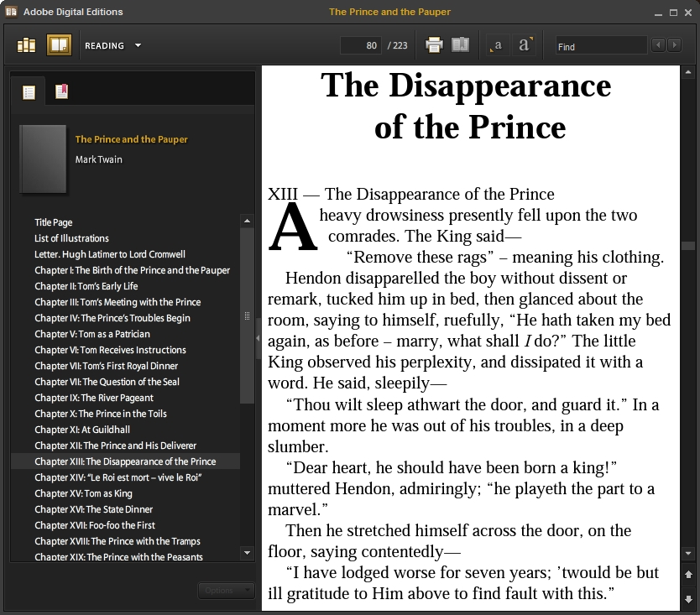Switch to Bookmarks panel tab
700x615 pixels.
click(x=61, y=91)
